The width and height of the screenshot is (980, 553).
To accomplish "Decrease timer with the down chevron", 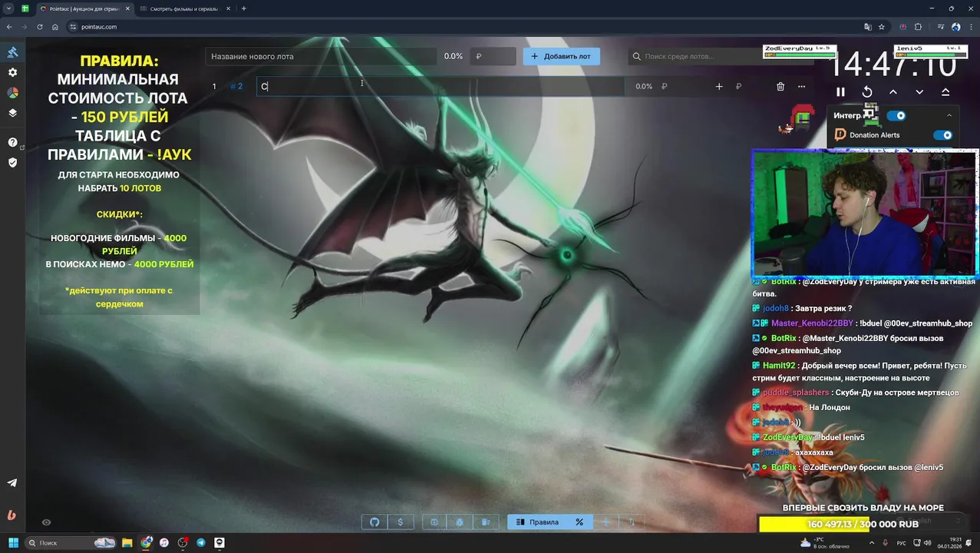I will (x=919, y=91).
